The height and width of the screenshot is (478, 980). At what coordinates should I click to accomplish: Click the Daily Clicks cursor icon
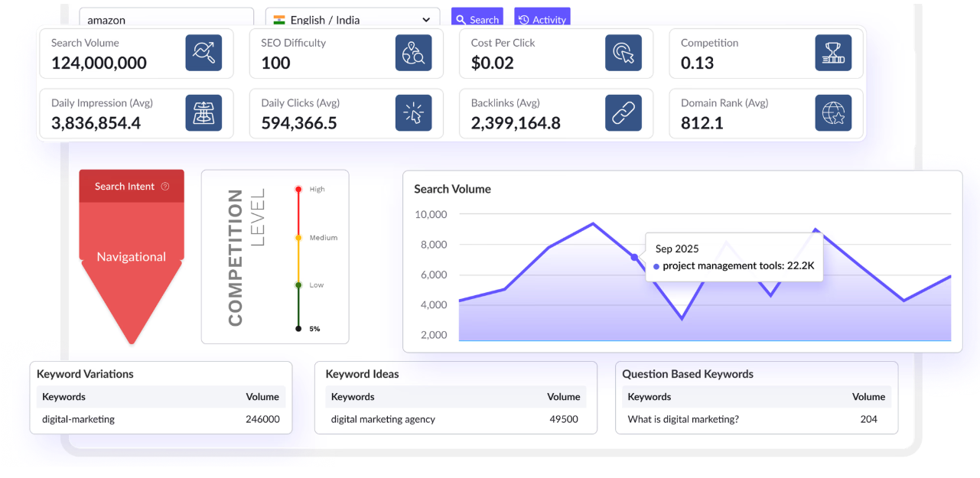[x=414, y=113]
